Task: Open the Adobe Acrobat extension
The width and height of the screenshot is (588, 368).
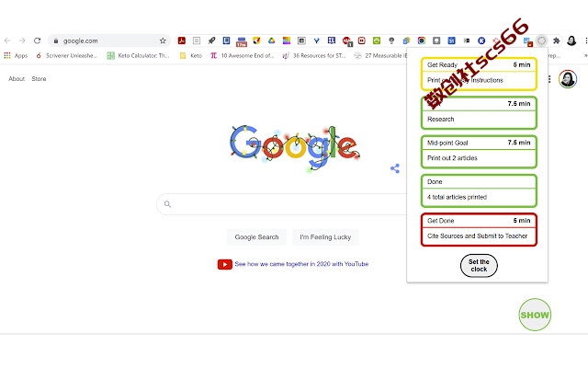Action: coord(182,40)
